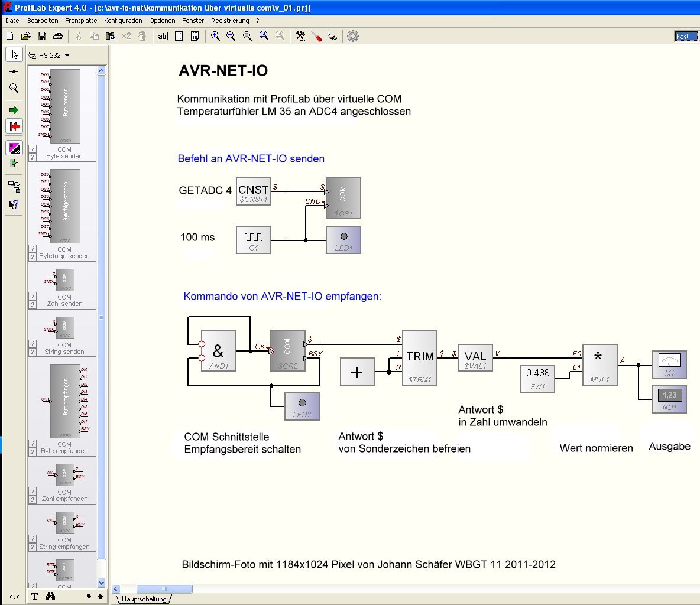Click the green arrow run icon

coord(14,110)
